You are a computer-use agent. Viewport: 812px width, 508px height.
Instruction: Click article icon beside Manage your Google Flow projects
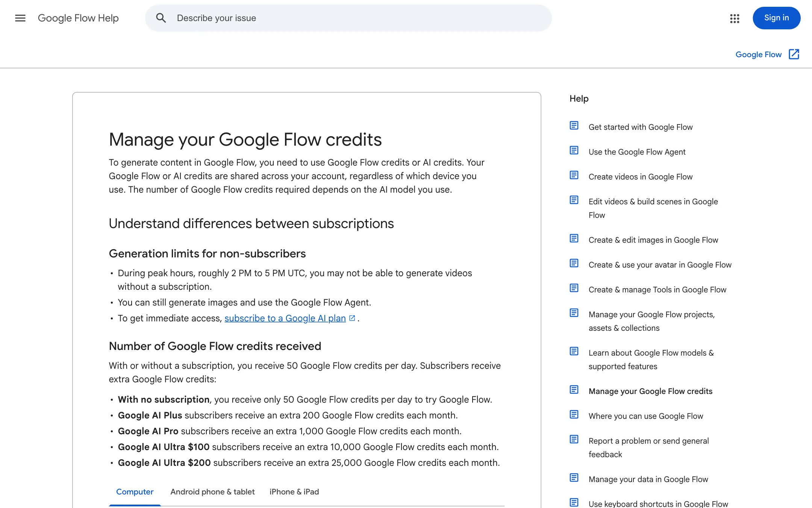pyautogui.click(x=574, y=313)
